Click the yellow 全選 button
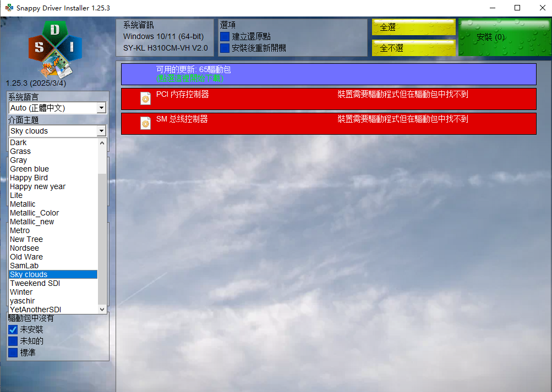Viewport: 552px width, 392px height. (414, 27)
